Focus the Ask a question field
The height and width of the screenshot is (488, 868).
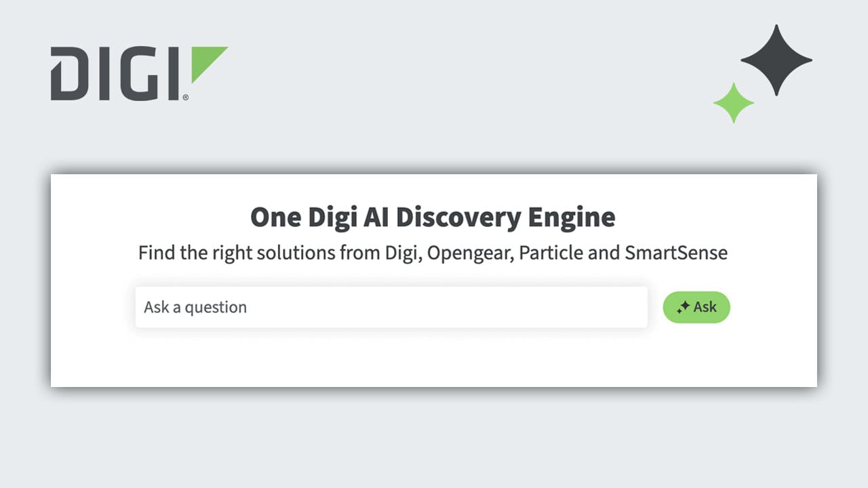coord(391,307)
